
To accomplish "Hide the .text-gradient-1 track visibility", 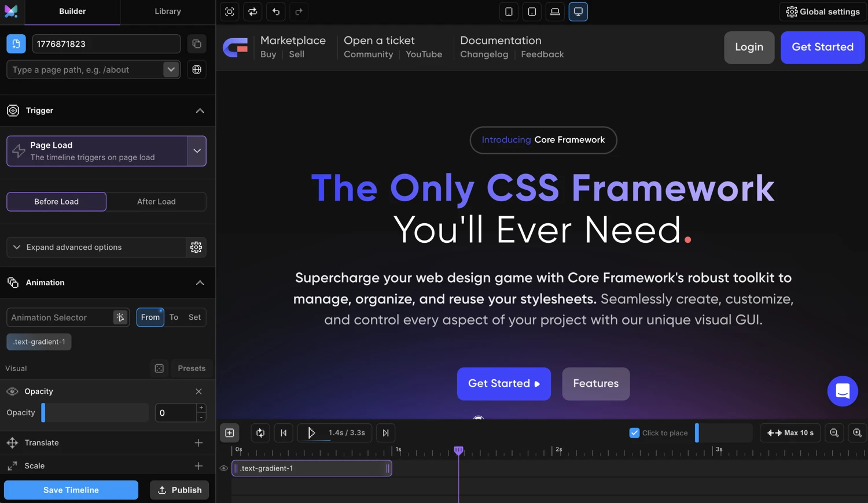I will (224, 468).
